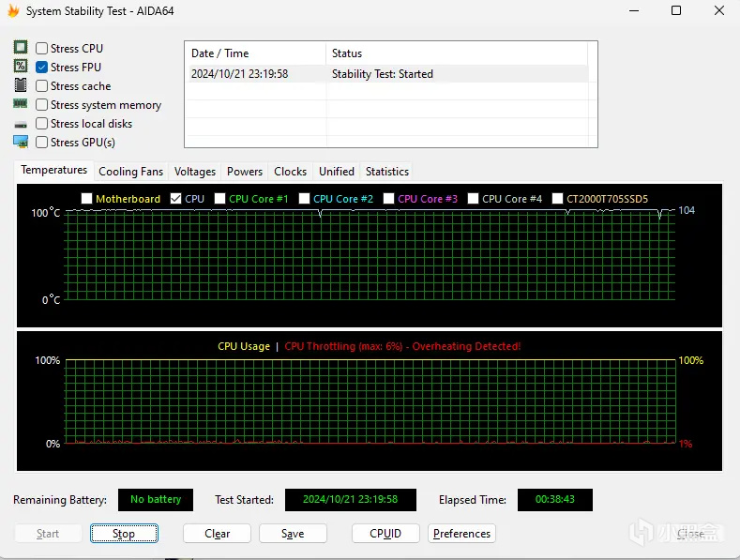Viewport: 740px width, 560px height.
Task: Click the 'Stability Test: Started' status text
Action: [383, 74]
